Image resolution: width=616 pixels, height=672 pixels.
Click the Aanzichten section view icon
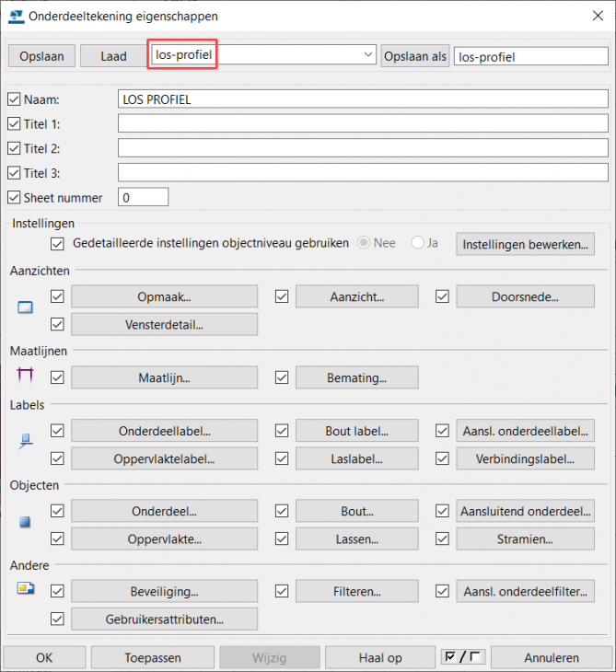click(25, 307)
